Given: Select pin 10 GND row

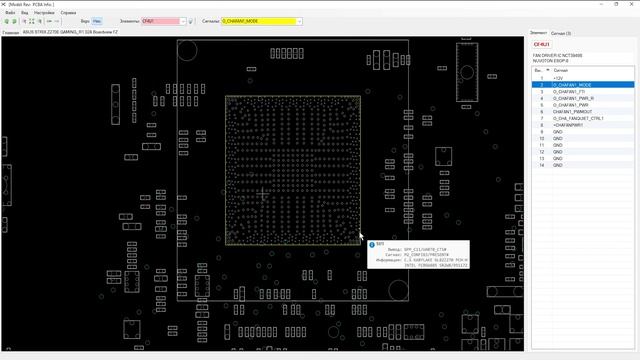Looking at the screenshot, I should (x=583, y=138).
